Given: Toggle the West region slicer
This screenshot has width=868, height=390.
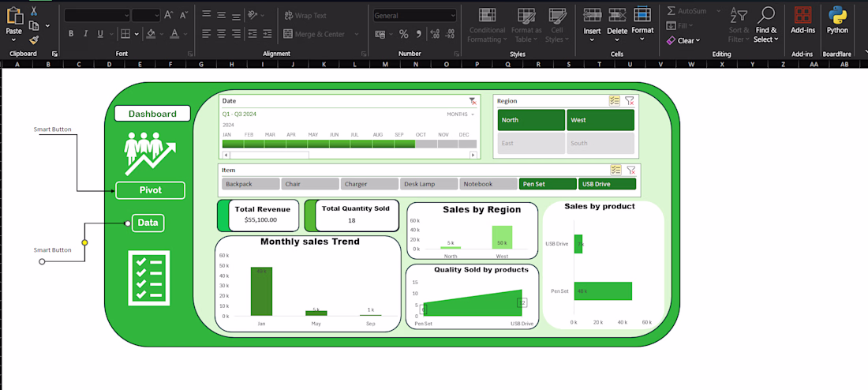Looking at the screenshot, I should coord(600,120).
